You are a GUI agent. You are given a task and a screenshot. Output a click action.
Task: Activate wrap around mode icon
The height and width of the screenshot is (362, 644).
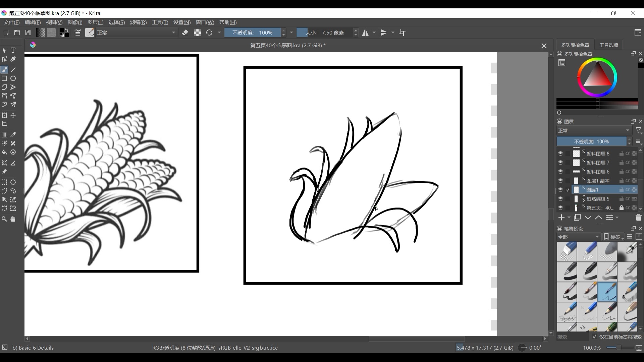pos(402,33)
